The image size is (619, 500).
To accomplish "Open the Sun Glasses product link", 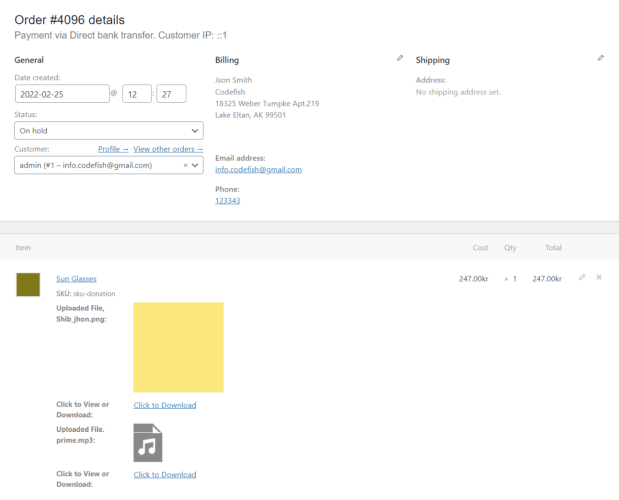I will 76,279.
